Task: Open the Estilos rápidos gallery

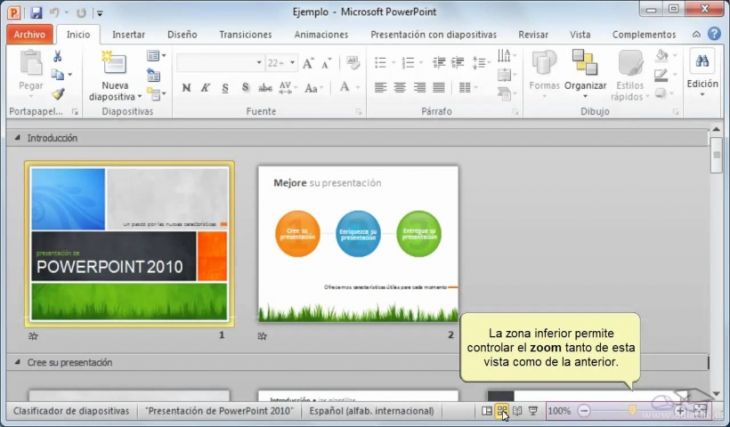Action: [630, 75]
